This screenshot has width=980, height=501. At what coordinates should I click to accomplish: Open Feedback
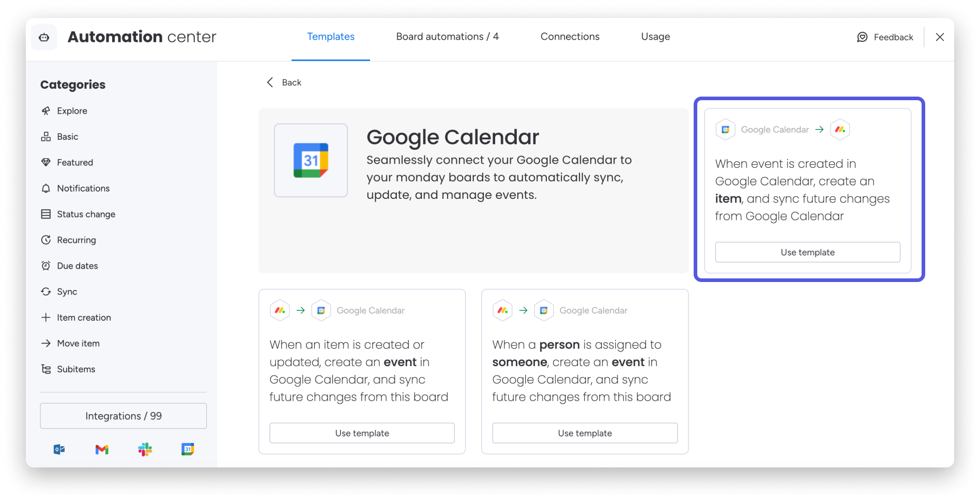tap(885, 37)
